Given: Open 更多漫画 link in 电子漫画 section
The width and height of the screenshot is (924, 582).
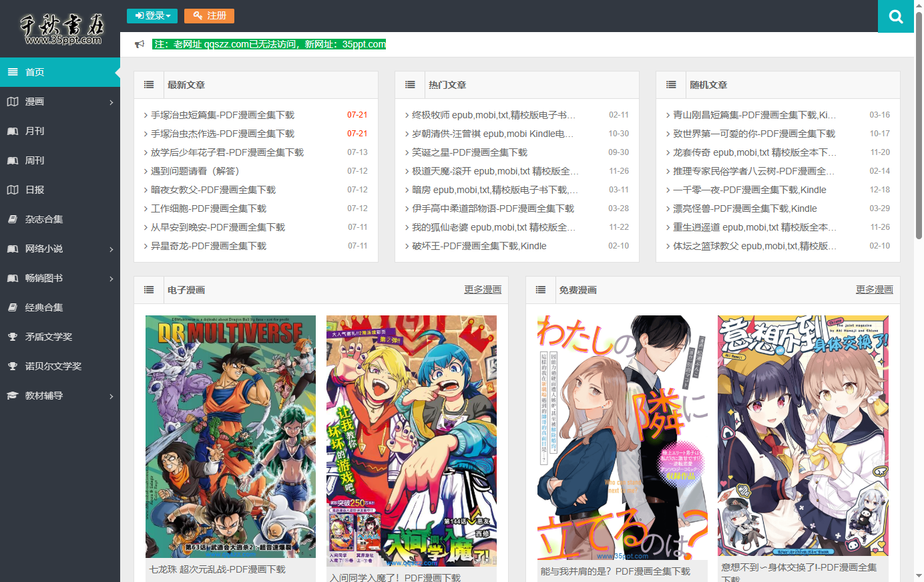Looking at the screenshot, I should pos(483,289).
